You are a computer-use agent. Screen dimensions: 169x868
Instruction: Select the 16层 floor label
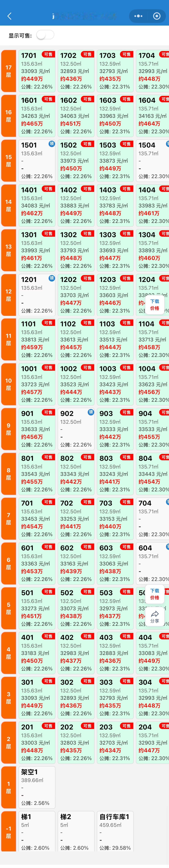tap(8, 116)
